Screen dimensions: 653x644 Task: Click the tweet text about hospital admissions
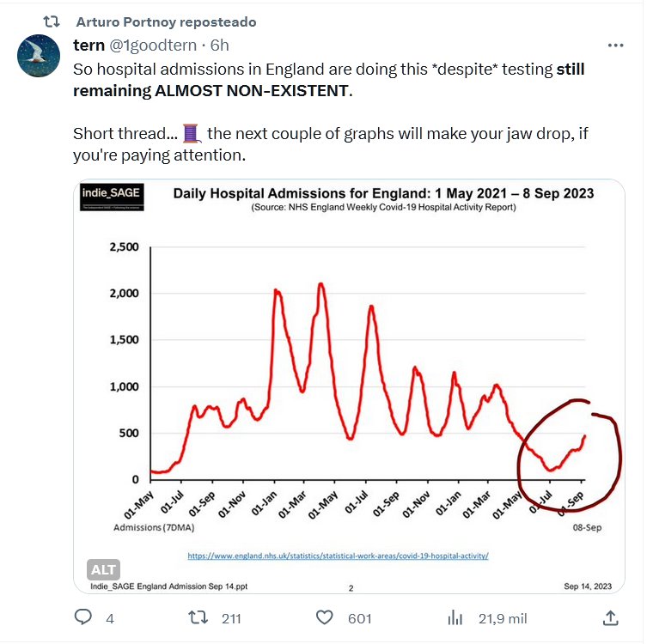click(326, 80)
